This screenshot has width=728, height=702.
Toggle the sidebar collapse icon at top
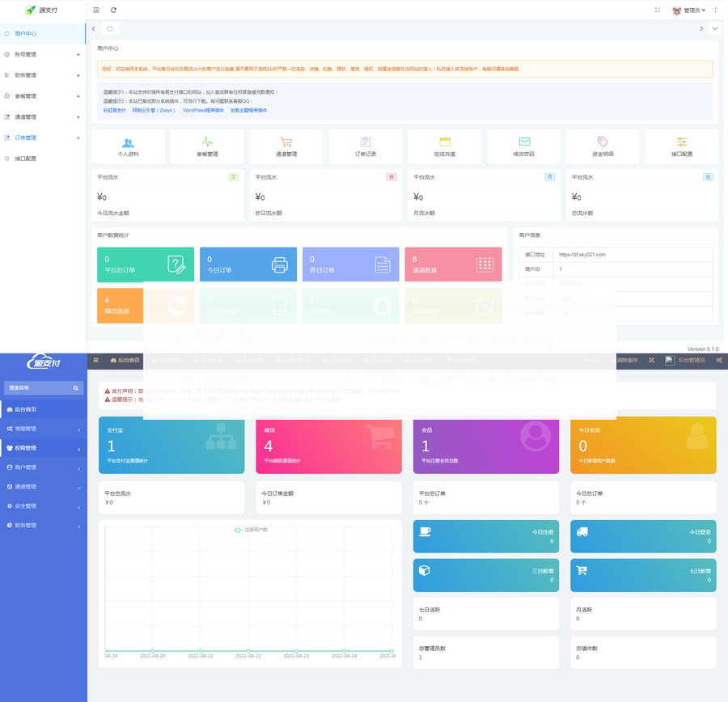96,10
